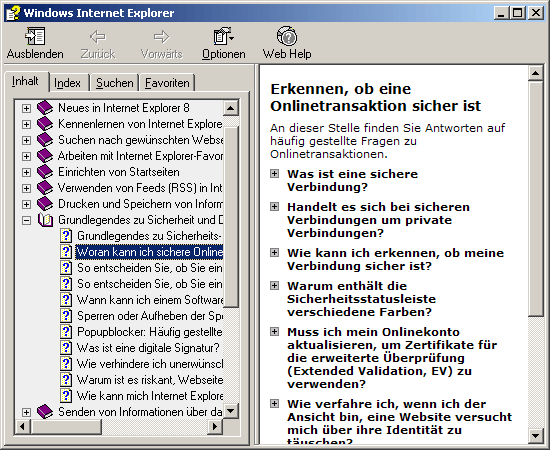Viewport: 550px width, 450px height.
Task: Expand plus box beside Handelt es sich bei sicheren
Action: pos(274,207)
